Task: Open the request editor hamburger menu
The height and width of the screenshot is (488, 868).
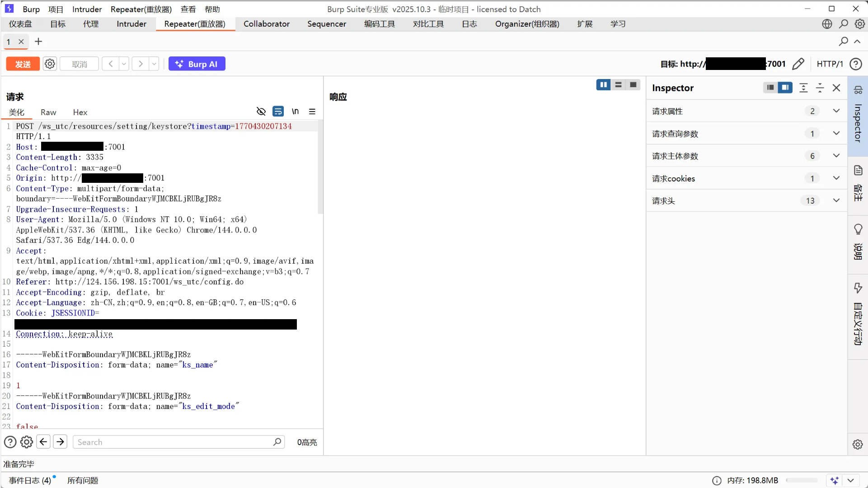Action: pos(312,112)
